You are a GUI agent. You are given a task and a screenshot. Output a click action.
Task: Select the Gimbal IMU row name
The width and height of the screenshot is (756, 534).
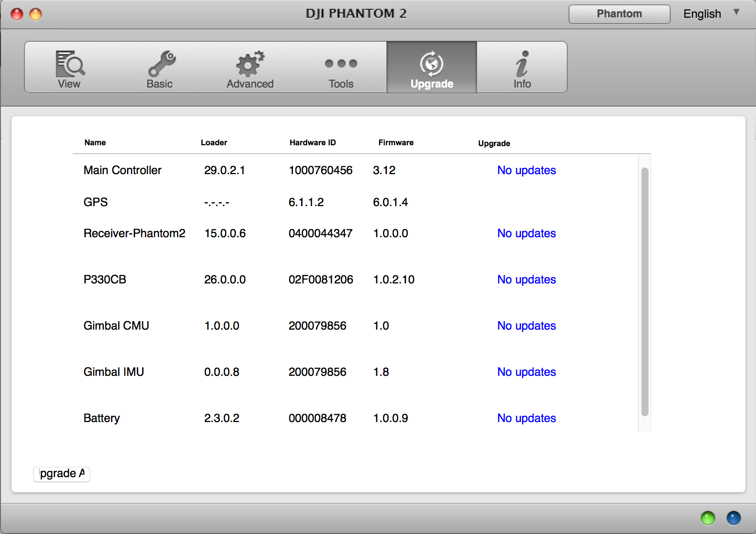(x=114, y=372)
